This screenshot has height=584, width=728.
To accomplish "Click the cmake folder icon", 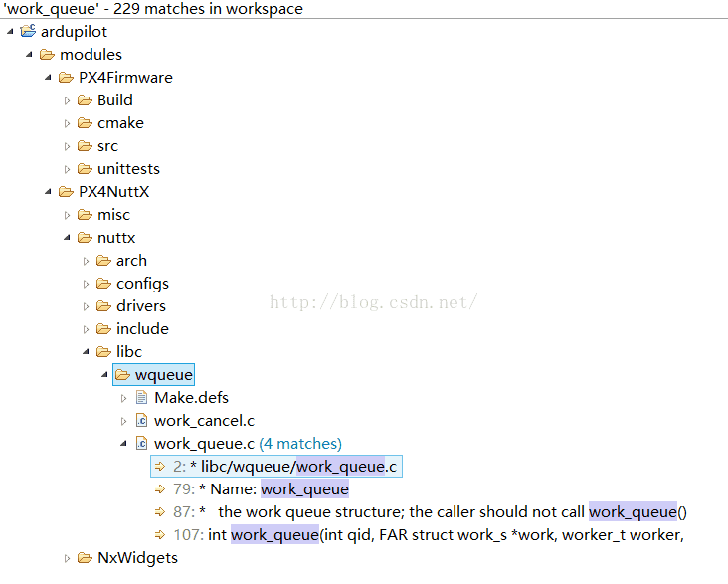I will [85, 122].
